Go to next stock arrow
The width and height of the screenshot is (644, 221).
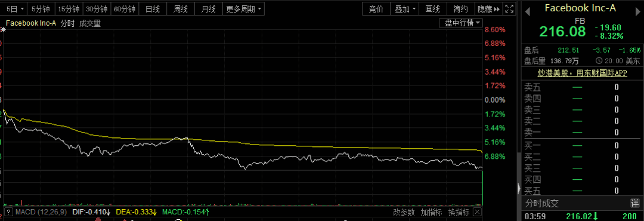click(638, 13)
